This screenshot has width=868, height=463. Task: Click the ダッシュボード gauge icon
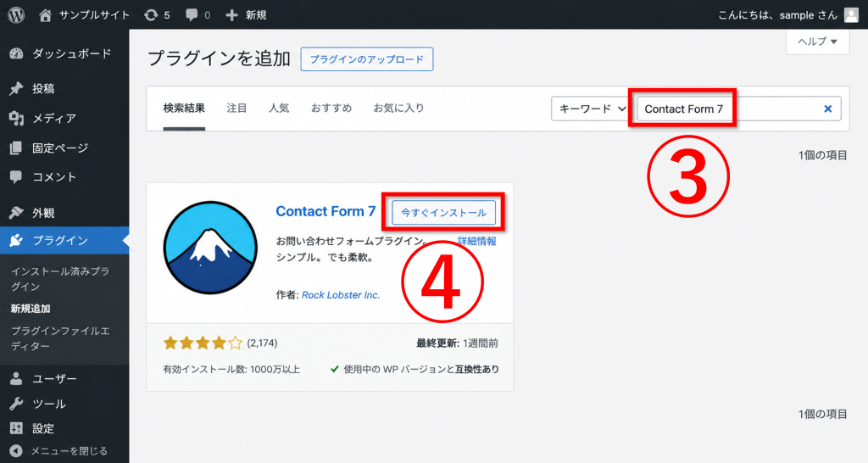[x=17, y=53]
